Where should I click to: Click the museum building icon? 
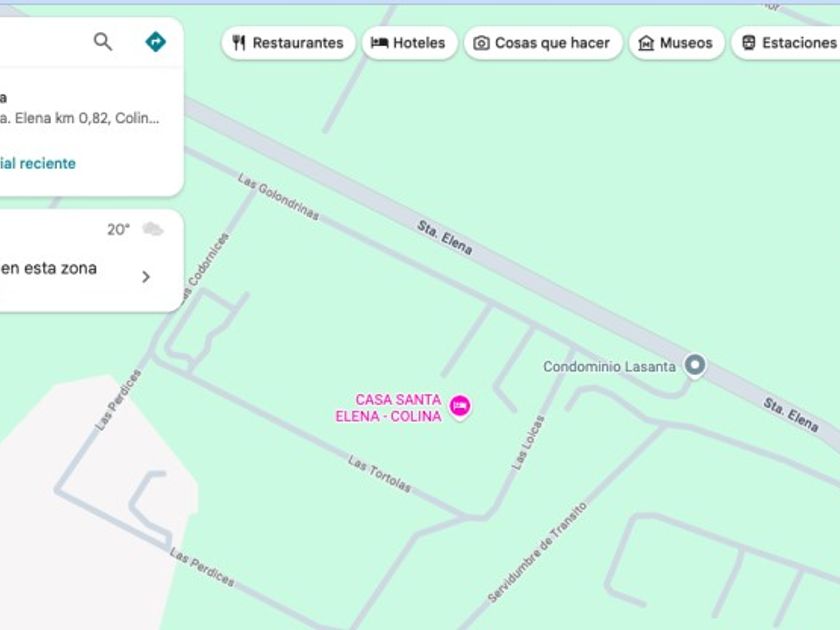click(646, 43)
